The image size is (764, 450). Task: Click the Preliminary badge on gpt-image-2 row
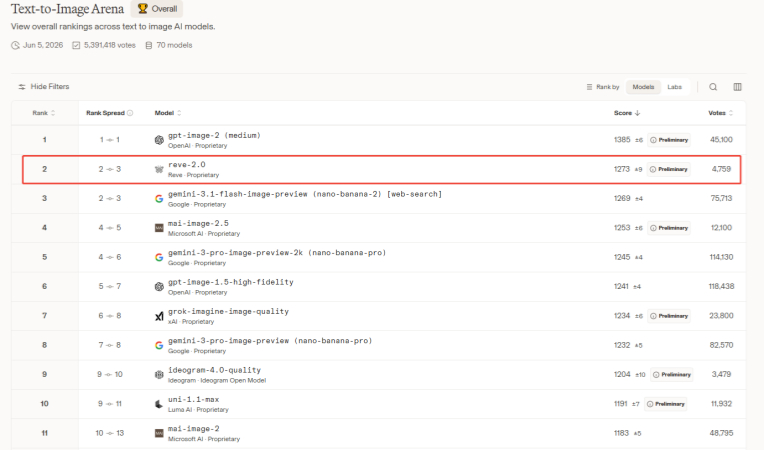coord(669,140)
